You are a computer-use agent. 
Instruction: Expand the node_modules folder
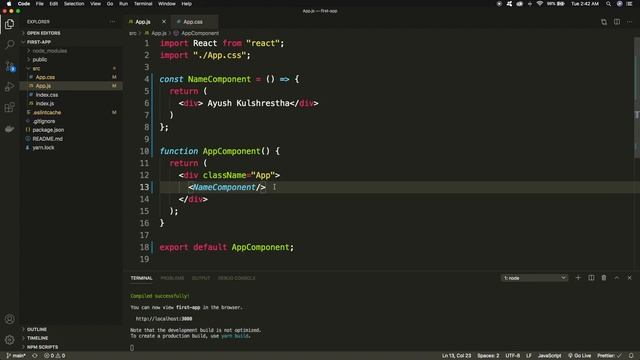[49, 51]
